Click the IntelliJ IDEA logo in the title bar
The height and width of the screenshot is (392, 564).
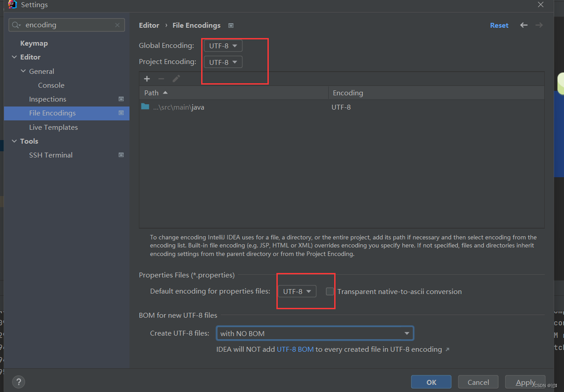(13, 4)
